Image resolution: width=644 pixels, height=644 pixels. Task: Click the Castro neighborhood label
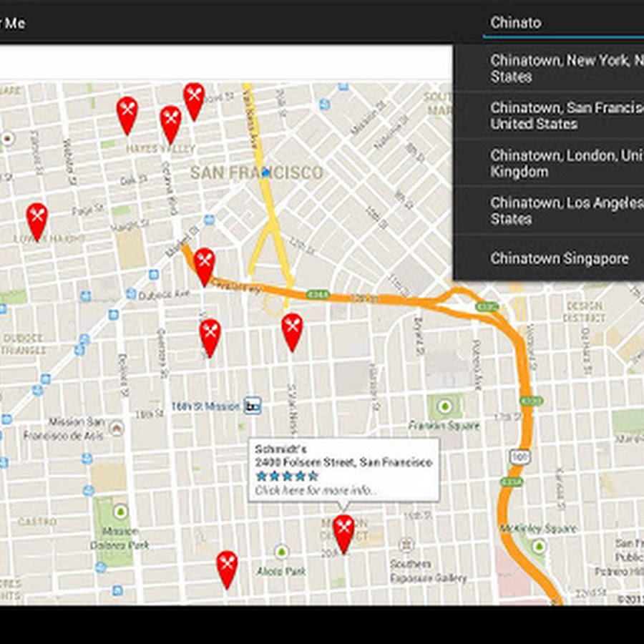37,522
